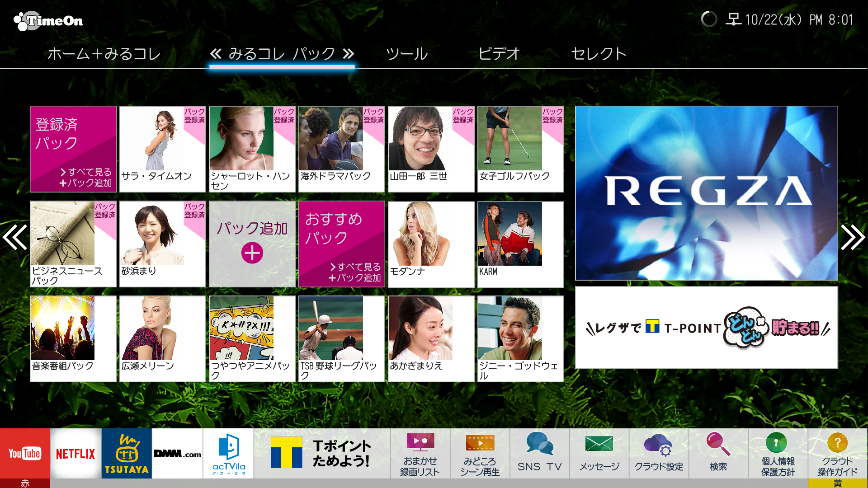The width and height of the screenshot is (868, 488).
Task: Click the TimeOn logo
Action: (48, 21)
